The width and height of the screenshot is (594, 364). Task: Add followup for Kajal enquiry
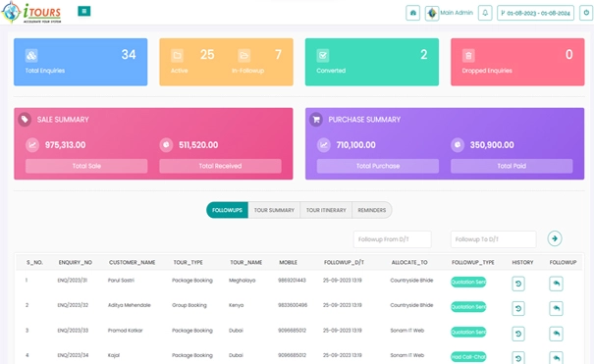pyautogui.click(x=556, y=357)
